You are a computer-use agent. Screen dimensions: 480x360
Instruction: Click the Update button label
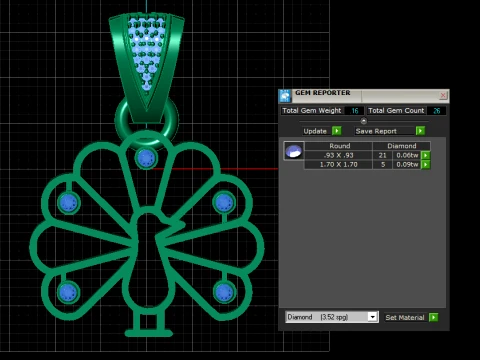point(315,131)
